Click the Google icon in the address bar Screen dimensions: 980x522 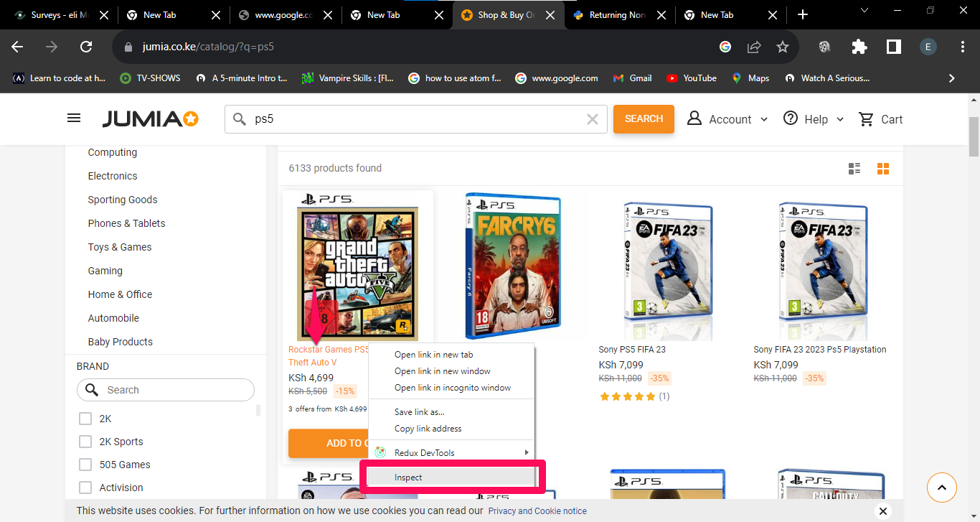pyautogui.click(x=725, y=47)
